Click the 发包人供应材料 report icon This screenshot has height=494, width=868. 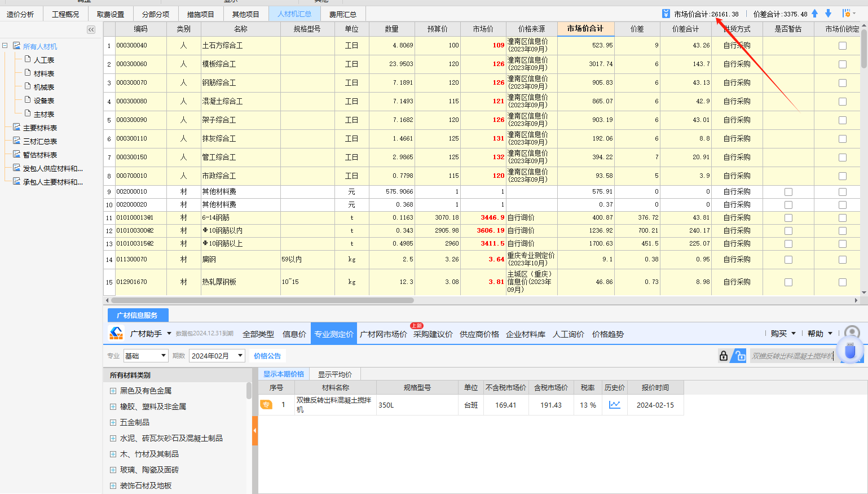(x=17, y=168)
